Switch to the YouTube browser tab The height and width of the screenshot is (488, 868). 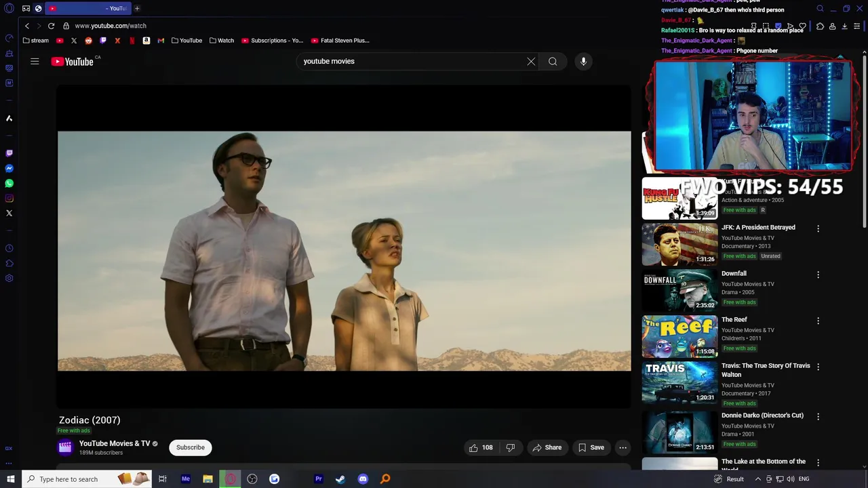tap(87, 9)
